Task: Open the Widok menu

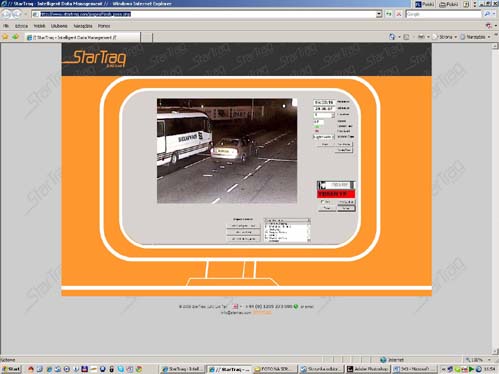Action: (39, 26)
